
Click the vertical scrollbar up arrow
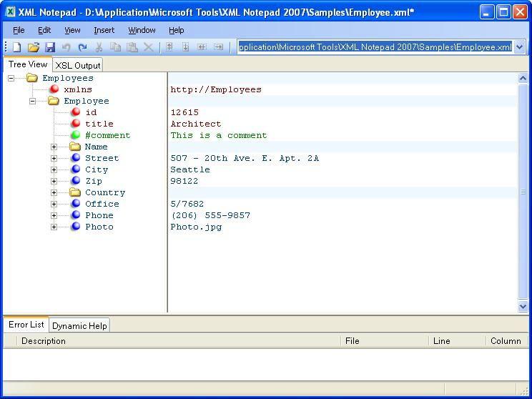pyautogui.click(x=523, y=79)
